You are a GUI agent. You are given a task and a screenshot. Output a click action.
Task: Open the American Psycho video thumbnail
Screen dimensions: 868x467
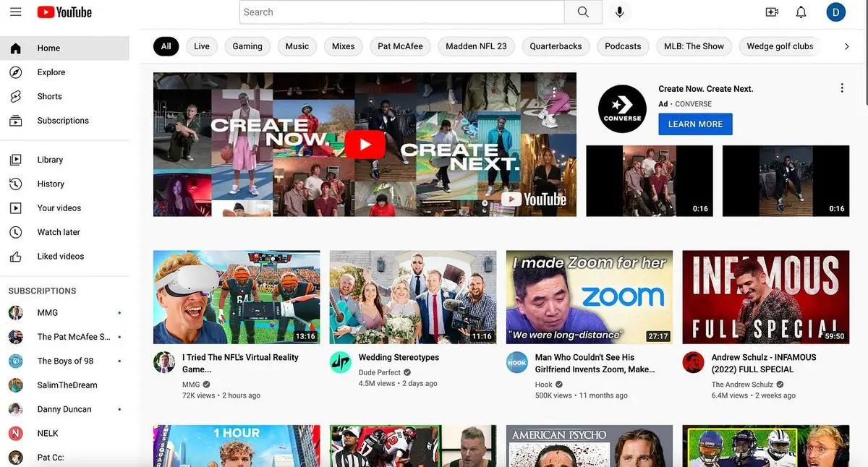click(x=590, y=446)
